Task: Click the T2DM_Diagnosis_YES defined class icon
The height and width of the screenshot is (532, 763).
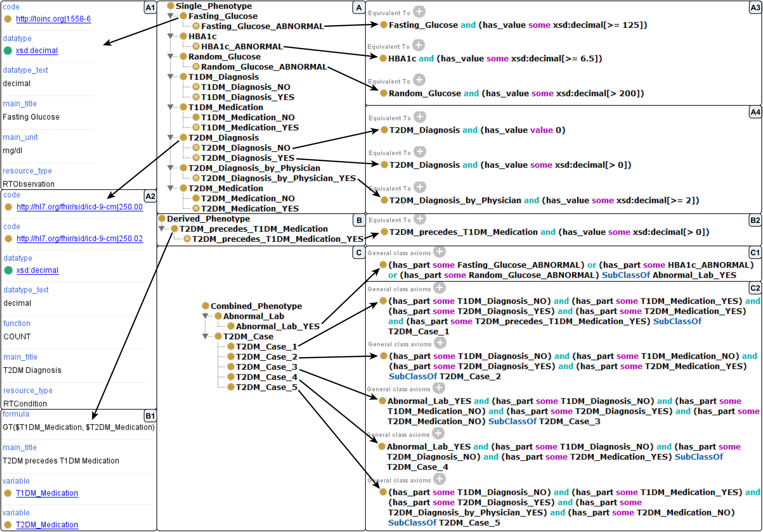Action: pos(196,157)
